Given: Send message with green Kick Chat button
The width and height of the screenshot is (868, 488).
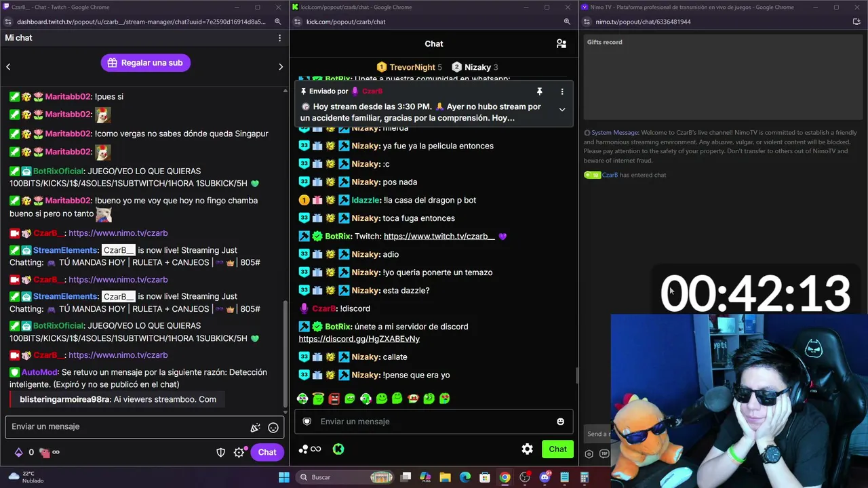Looking at the screenshot, I should [x=557, y=449].
